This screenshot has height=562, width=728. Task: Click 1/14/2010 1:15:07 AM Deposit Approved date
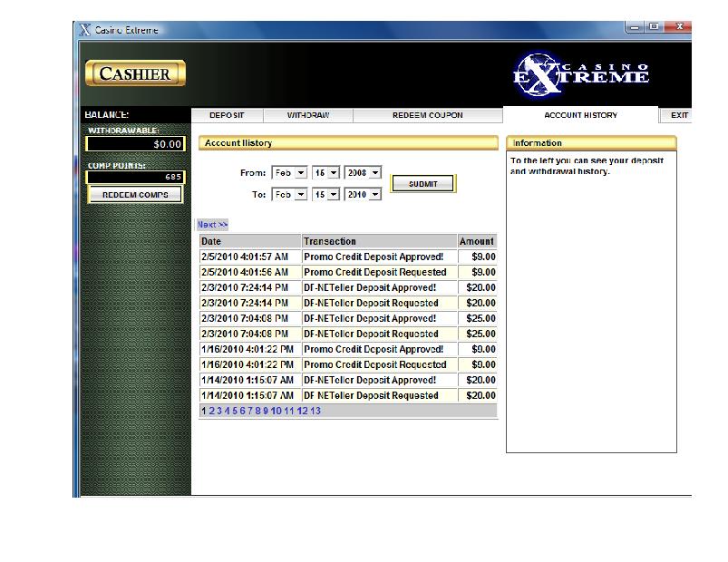(250, 380)
